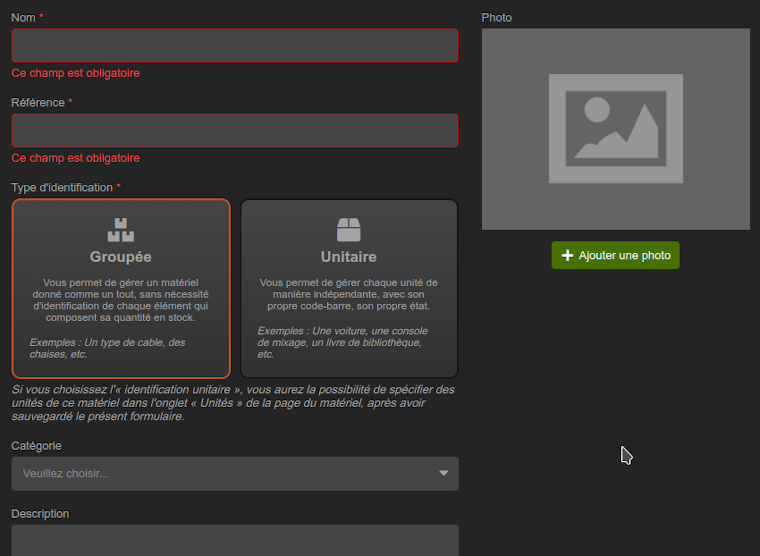Click the Nom field label
This screenshot has height=556, width=760.
click(x=23, y=18)
